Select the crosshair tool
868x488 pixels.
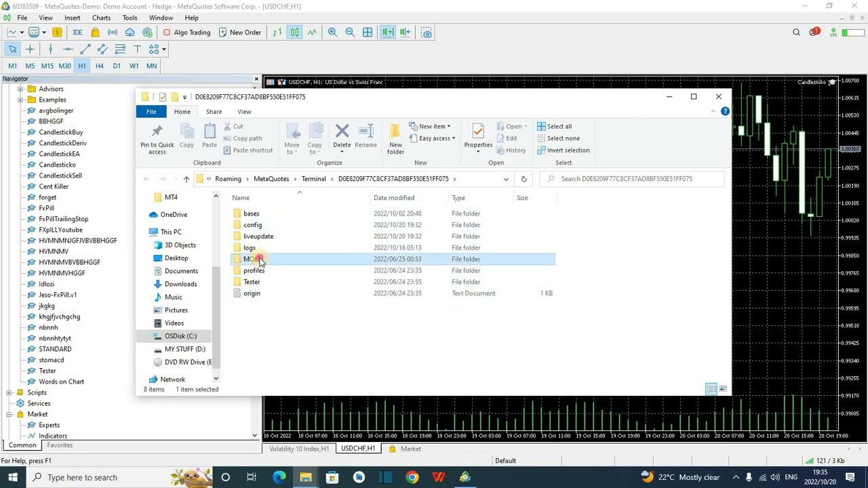[30, 49]
